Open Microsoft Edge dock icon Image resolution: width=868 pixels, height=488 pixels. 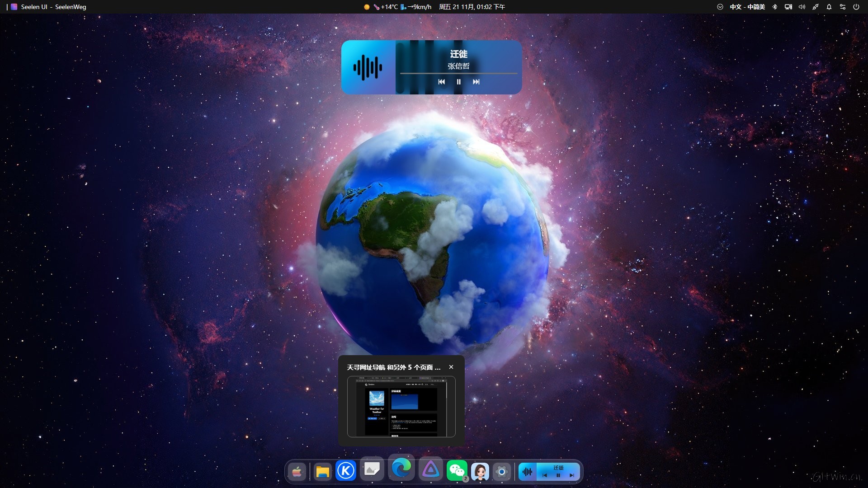[x=401, y=468]
